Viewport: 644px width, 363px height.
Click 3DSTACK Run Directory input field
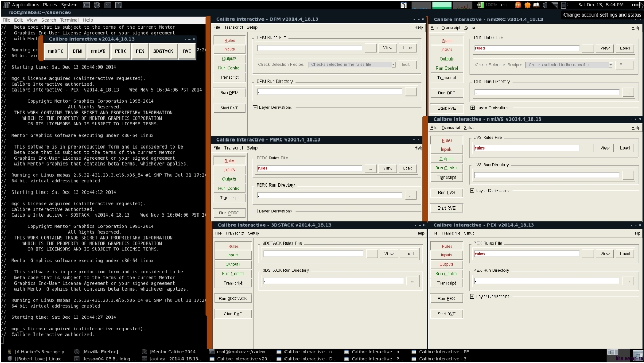point(333,281)
